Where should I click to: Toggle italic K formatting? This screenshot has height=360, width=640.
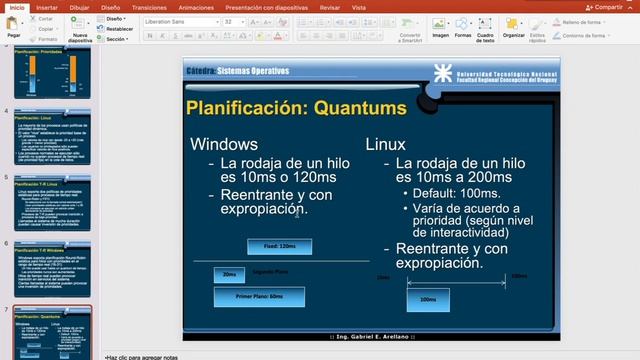pyautogui.click(x=162, y=36)
